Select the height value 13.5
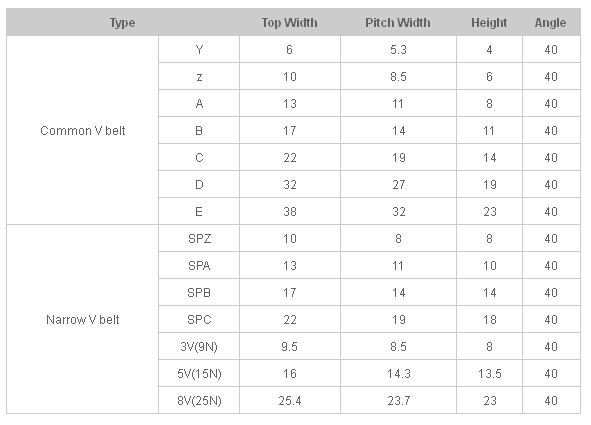 point(489,373)
